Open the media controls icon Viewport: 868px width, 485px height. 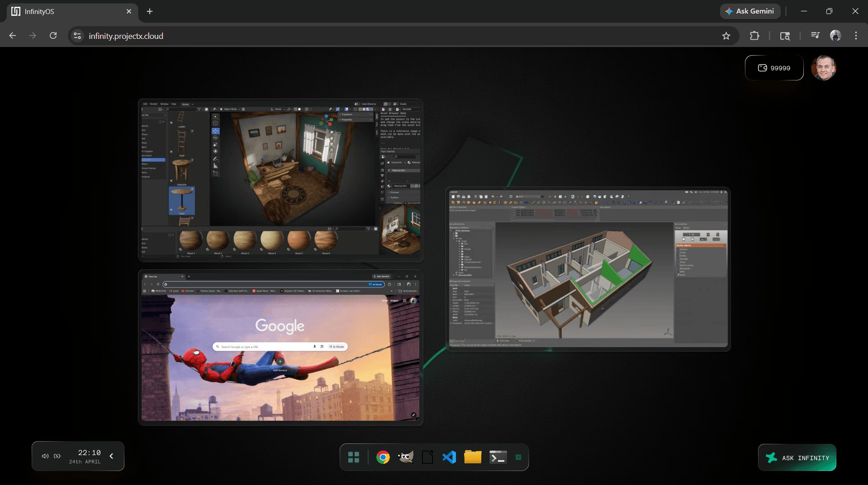[815, 36]
